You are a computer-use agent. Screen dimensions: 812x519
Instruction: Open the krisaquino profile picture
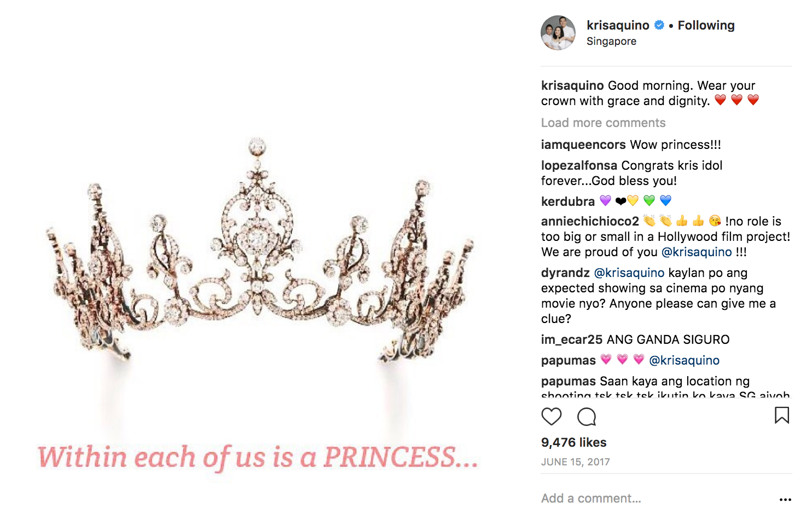(x=558, y=33)
